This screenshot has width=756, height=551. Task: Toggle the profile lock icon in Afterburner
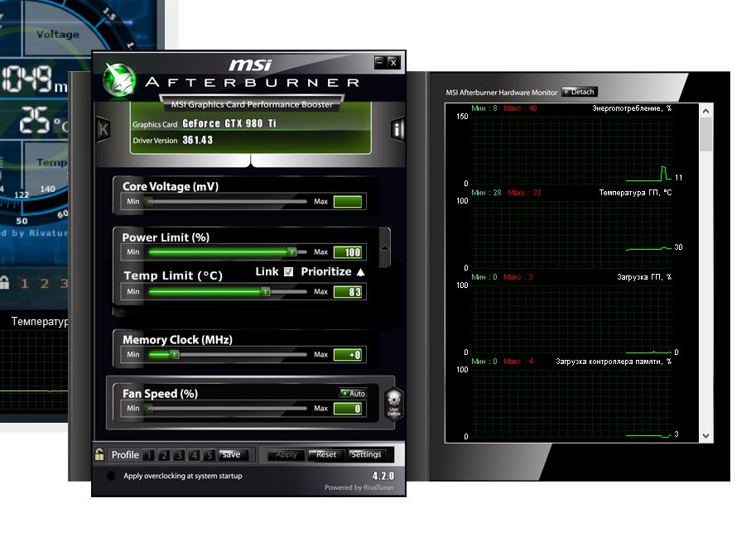point(99,454)
